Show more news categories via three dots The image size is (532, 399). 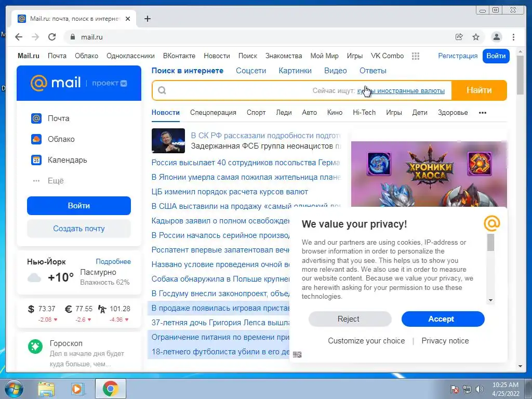point(483,113)
